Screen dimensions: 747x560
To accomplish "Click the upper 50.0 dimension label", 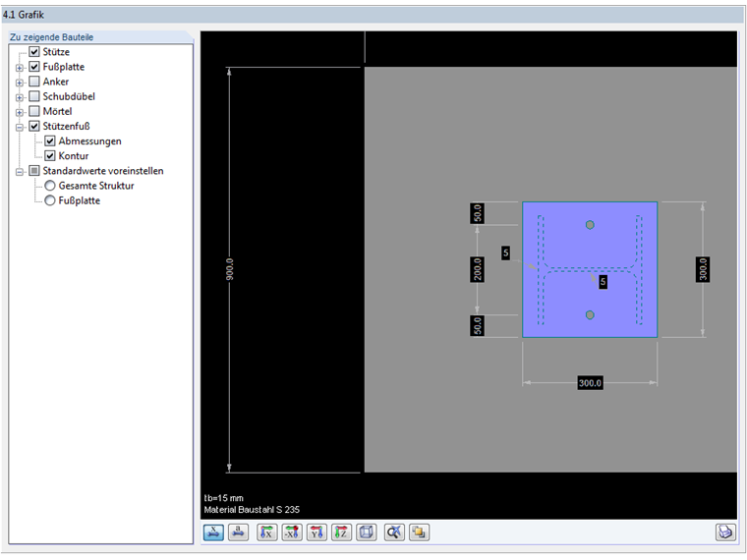I will [478, 213].
